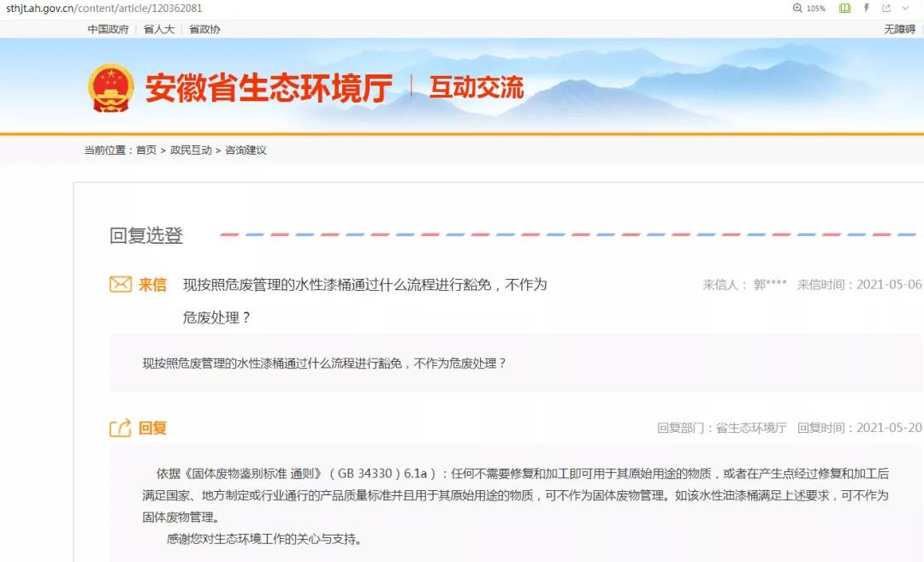924x562 pixels.
Task: Click the reply paragraph citing GB 34330
Action: 516,495
